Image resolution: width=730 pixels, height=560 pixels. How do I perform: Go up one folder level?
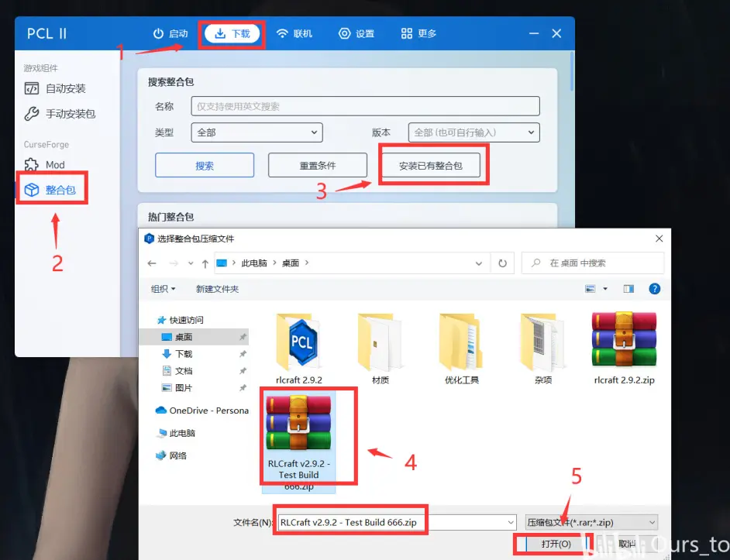205,263
